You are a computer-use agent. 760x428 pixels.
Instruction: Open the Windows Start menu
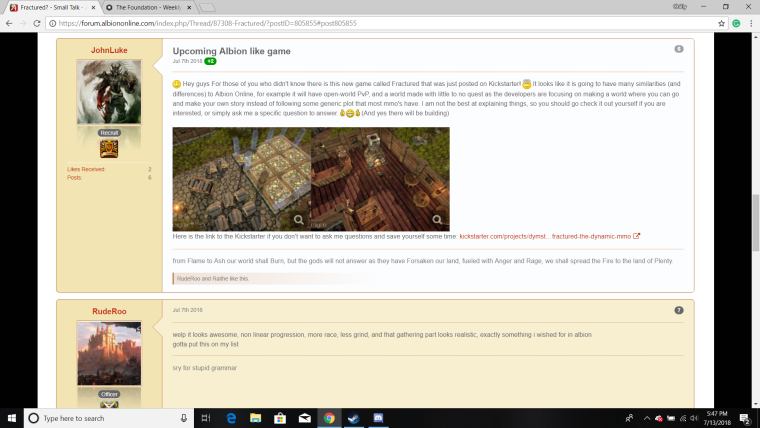(x=12, y=418)
